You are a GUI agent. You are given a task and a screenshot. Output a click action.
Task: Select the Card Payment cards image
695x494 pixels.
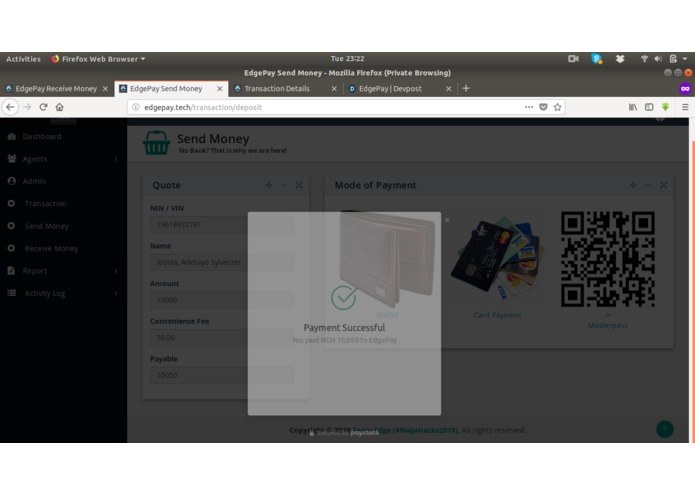(x=497, y=260)
